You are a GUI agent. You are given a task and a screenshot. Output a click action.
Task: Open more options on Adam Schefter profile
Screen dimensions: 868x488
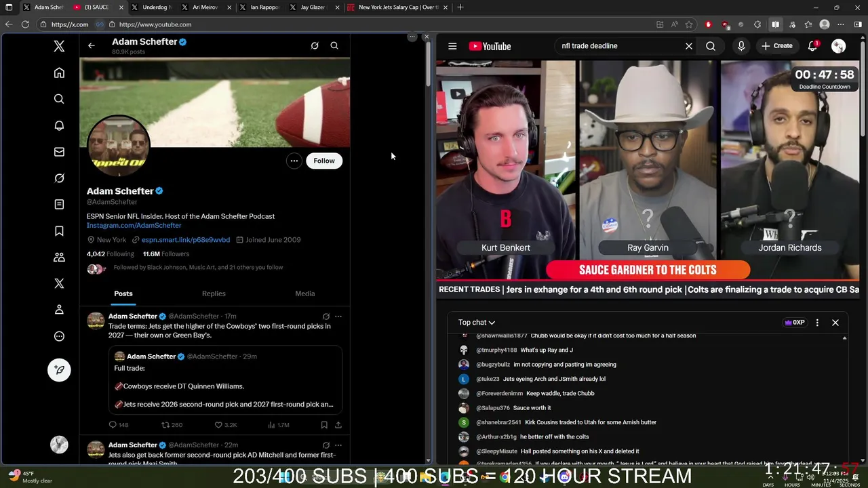point(294,161)
